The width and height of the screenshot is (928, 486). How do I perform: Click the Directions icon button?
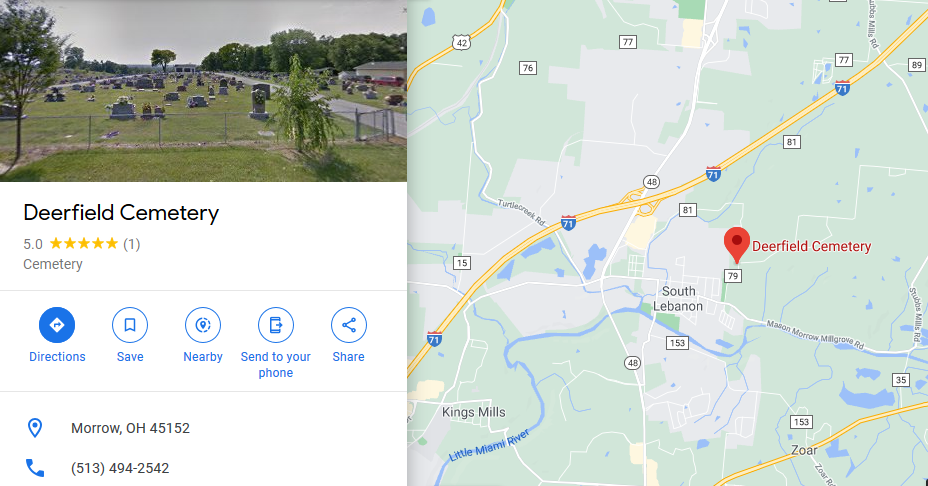click(x=57, y=325)
